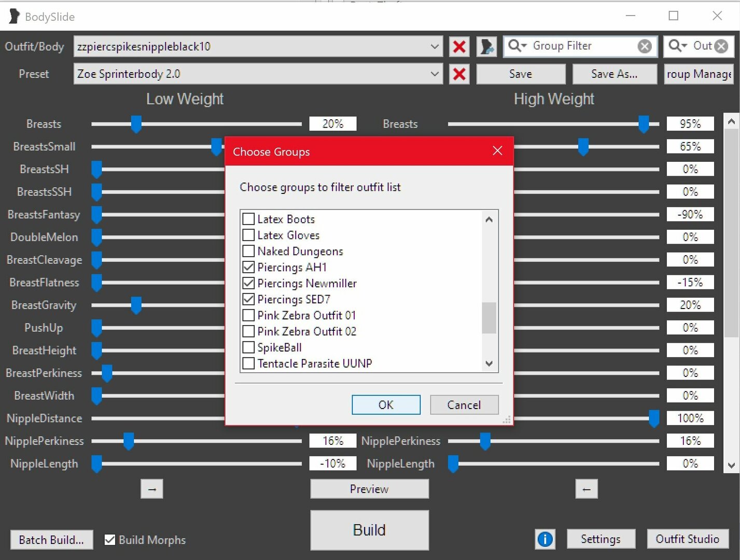Click the high weight Breasts slider handle
Viewport: 740px width, 560px height.
coord(644,124)
